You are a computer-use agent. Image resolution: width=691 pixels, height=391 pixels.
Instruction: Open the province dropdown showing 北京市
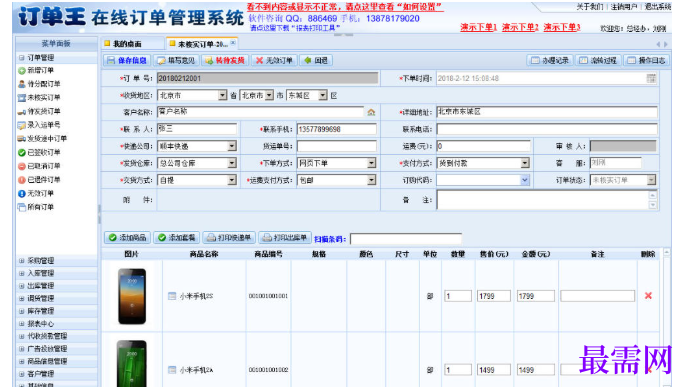click(x=223, y=95)
